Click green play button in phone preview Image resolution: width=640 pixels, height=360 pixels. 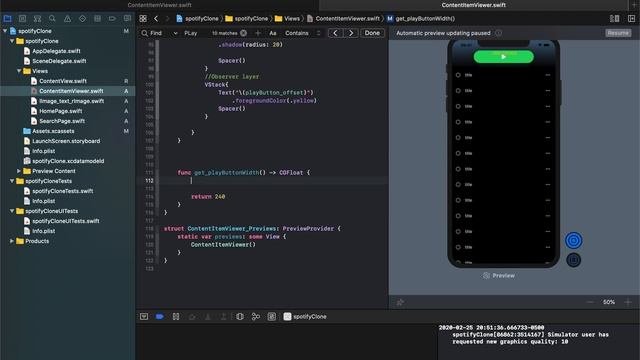point(503,57)
